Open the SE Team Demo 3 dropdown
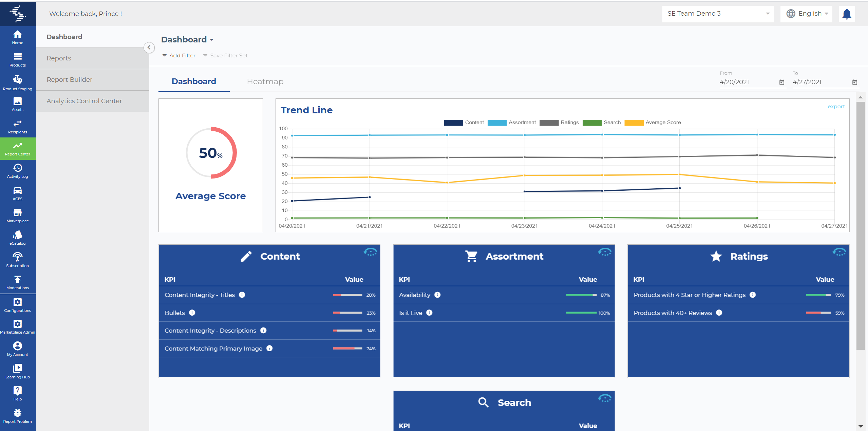This screenshot has width=868, height=431. [x=718, y=14]
